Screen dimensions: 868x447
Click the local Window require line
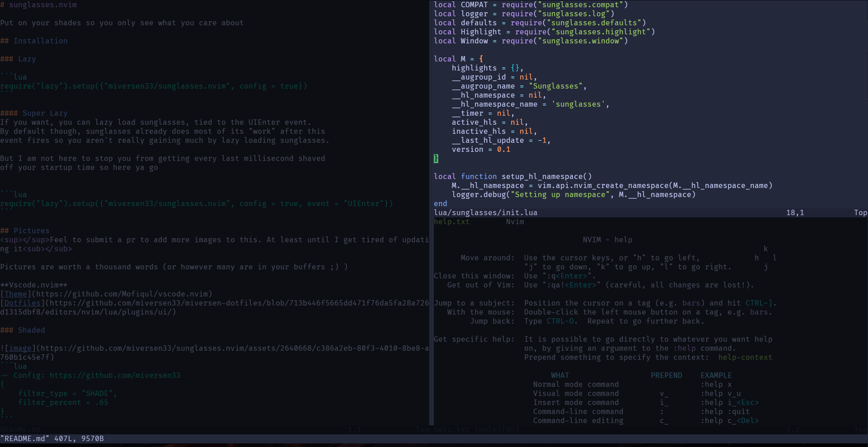[x=531, y=41]
